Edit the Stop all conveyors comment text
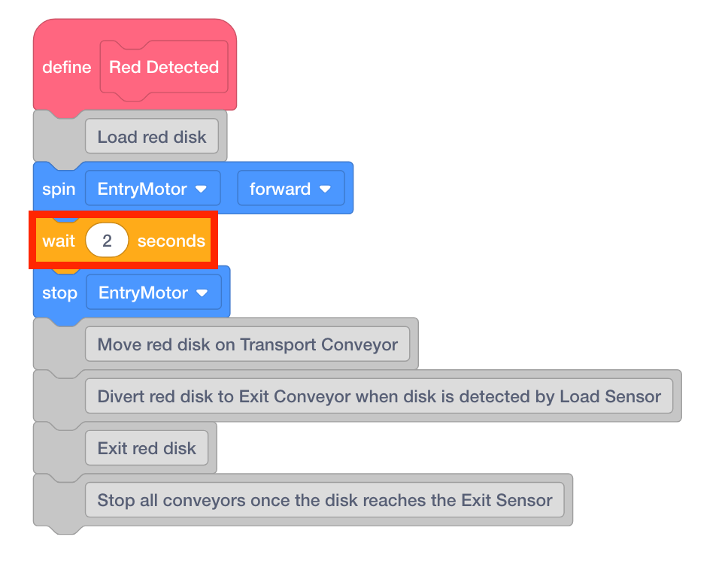The width and height of the screenshot is (728, 564). click(x=325, y=500)
